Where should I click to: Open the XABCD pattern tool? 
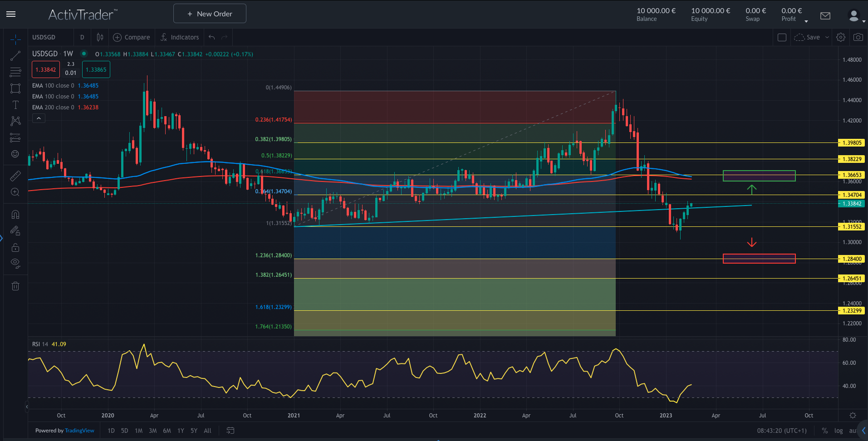[x=15, y=121]
